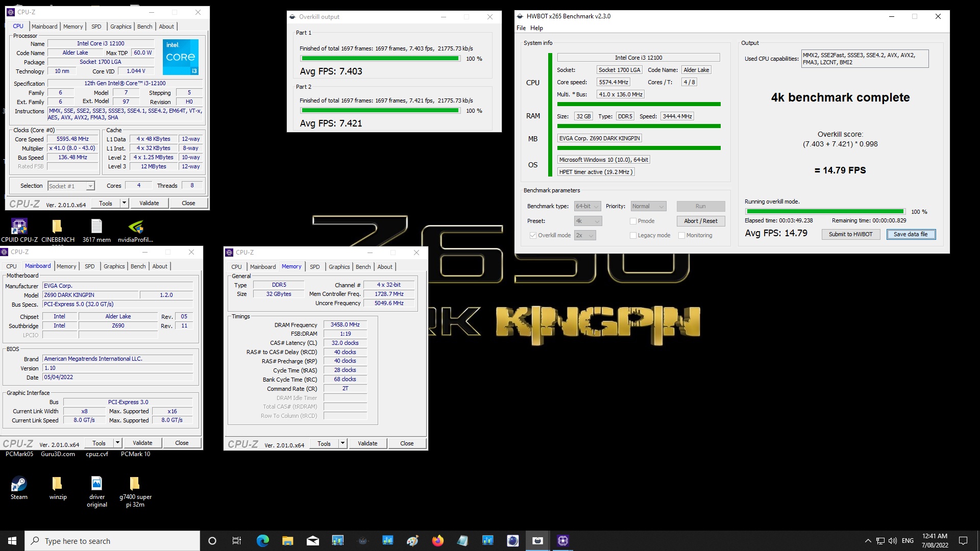
Task: Click Validate in the top CPU-Z window
Action: tap(149, 203)
